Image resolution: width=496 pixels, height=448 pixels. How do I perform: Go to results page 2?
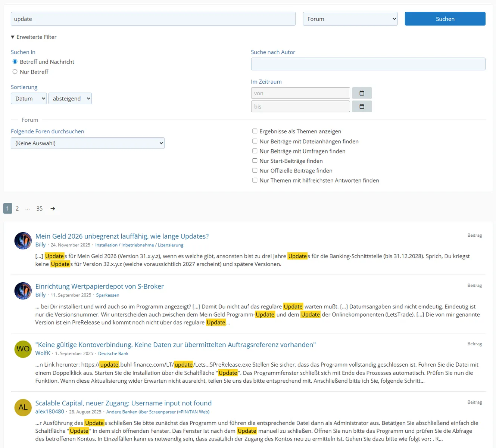pyautogui.click(x=17, y=209)
